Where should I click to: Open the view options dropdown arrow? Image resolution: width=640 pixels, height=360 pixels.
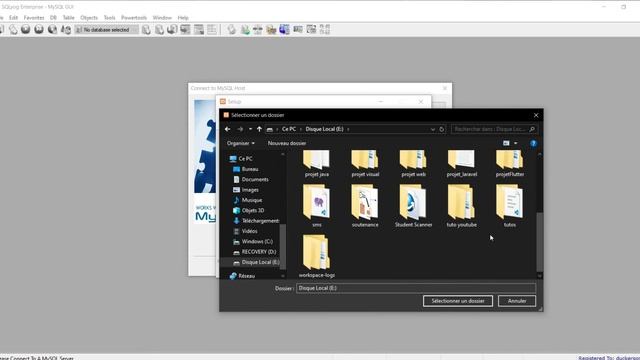(516, 143)
